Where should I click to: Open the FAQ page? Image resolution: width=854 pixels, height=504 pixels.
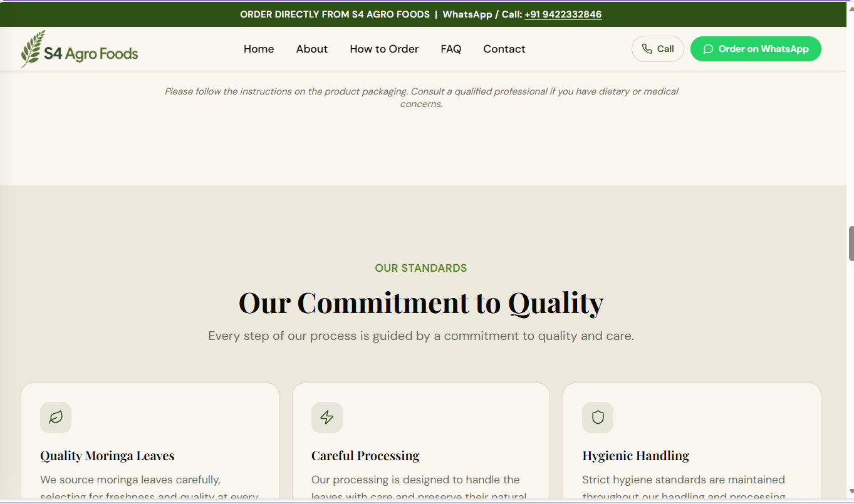[451, 49]
